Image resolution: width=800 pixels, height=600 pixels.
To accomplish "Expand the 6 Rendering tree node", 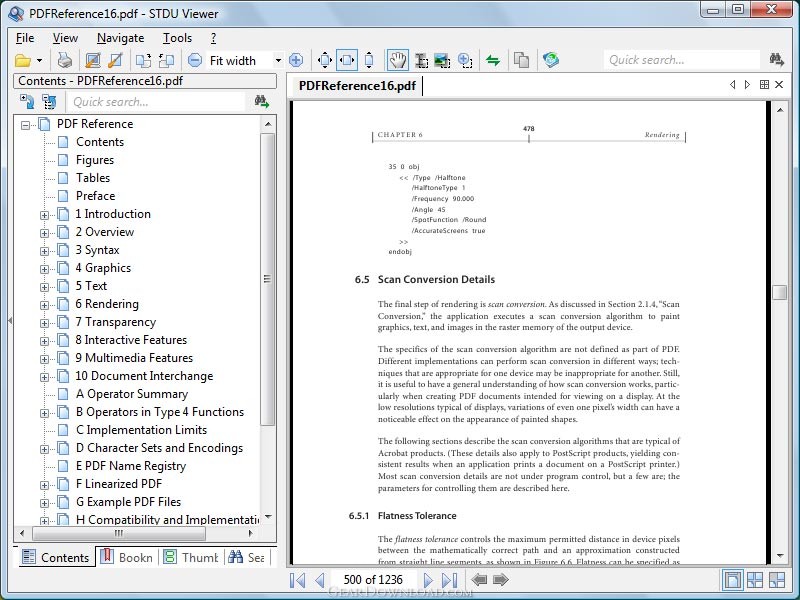I will coord(44,305).
